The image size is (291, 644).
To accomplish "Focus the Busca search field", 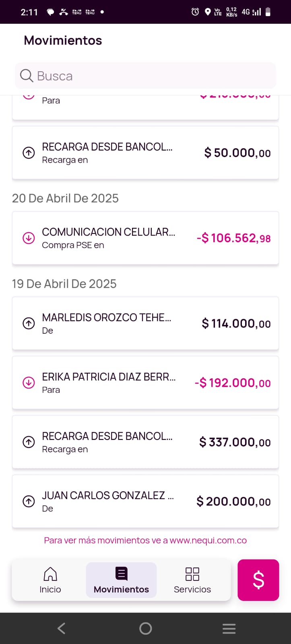I will (x=153, y=76).
